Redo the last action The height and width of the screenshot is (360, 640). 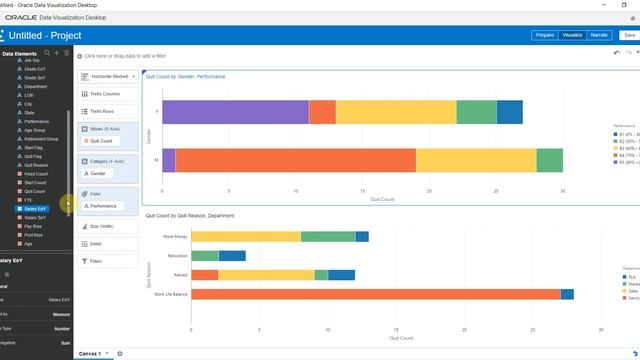coord(628,53)
